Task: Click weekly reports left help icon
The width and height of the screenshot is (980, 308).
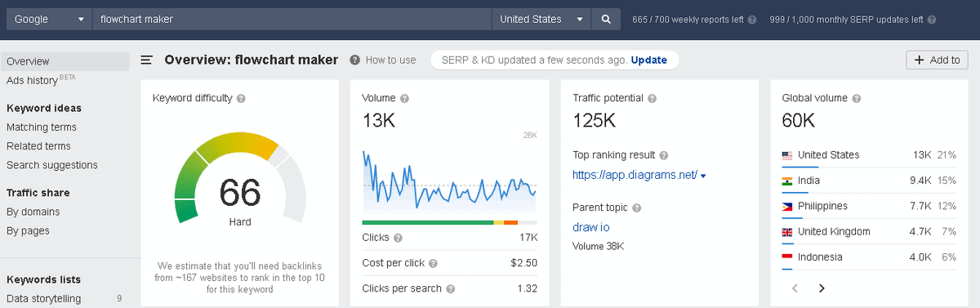Action: (752, 20)
